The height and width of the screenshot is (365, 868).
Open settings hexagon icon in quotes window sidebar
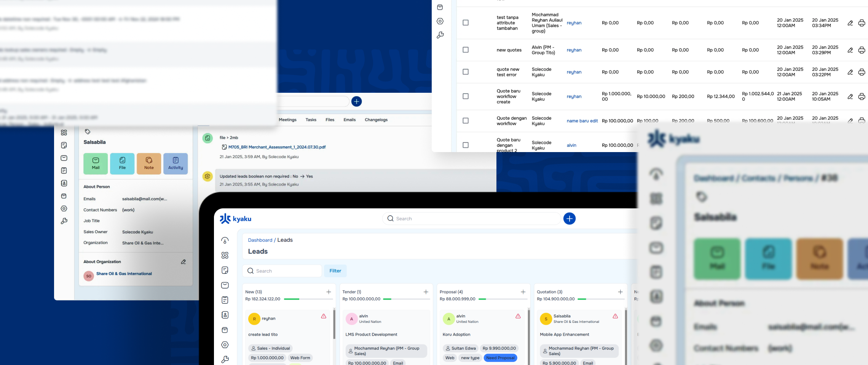440,21
